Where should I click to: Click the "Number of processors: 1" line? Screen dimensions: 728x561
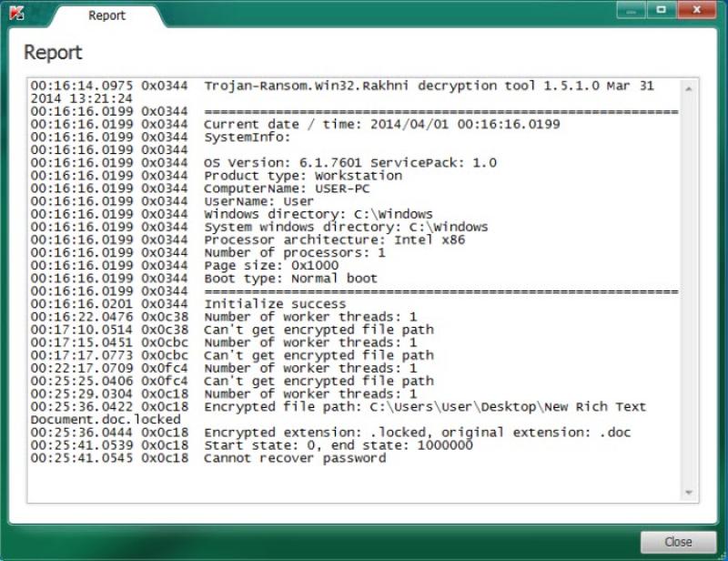click(208, 253)
